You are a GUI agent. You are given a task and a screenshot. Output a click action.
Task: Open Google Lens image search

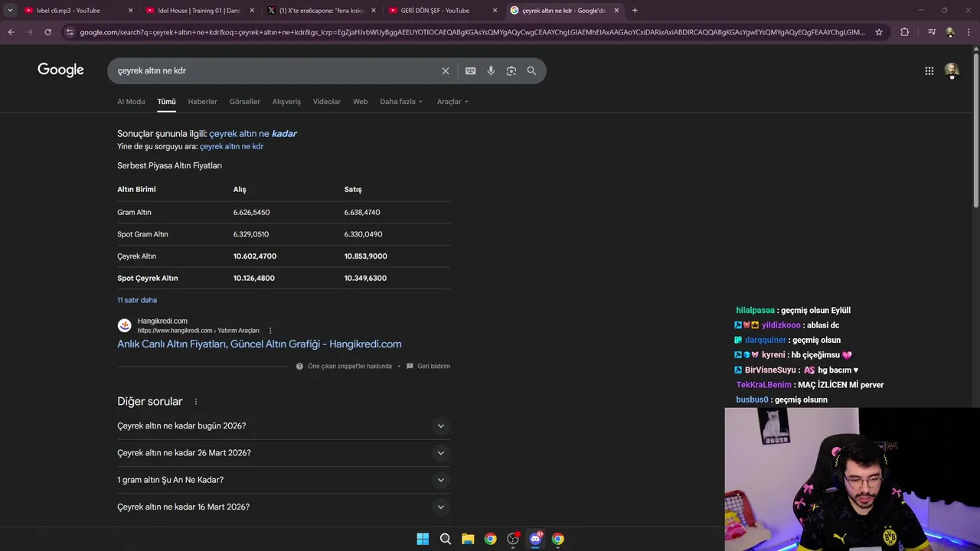click(x=511, y=70)
